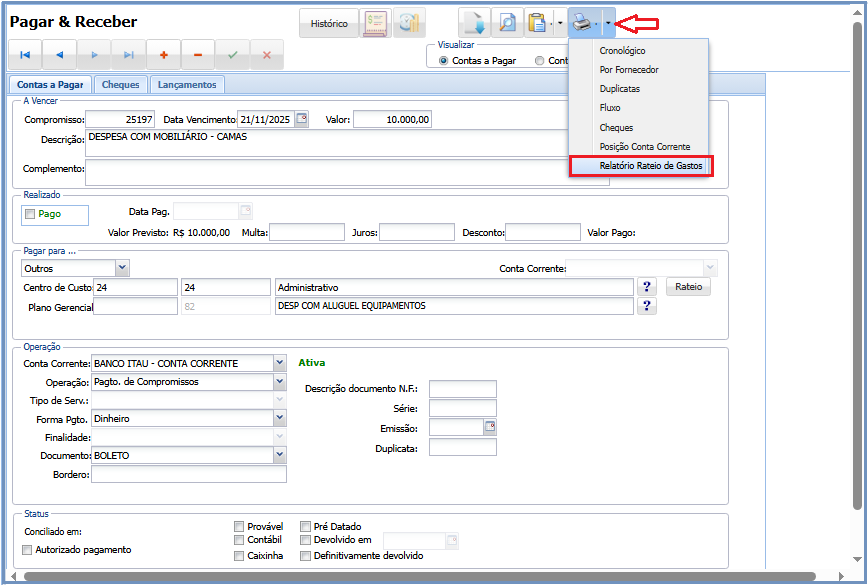
Task: Open the Data Vencimento calendar picker
Action: tap(303, 120)
